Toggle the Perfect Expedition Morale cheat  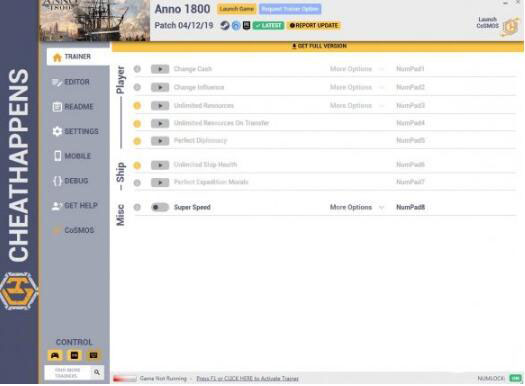pos(160,182)
